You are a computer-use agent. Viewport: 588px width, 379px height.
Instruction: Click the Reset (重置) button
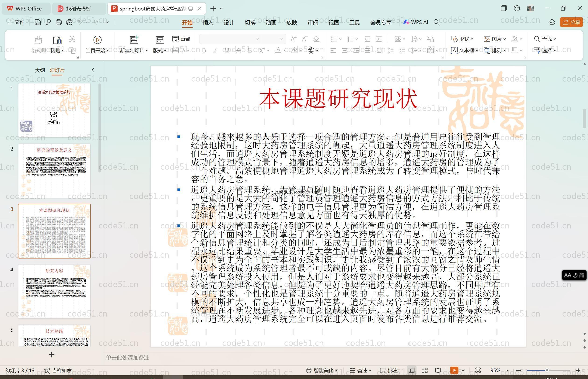point(181,39)
